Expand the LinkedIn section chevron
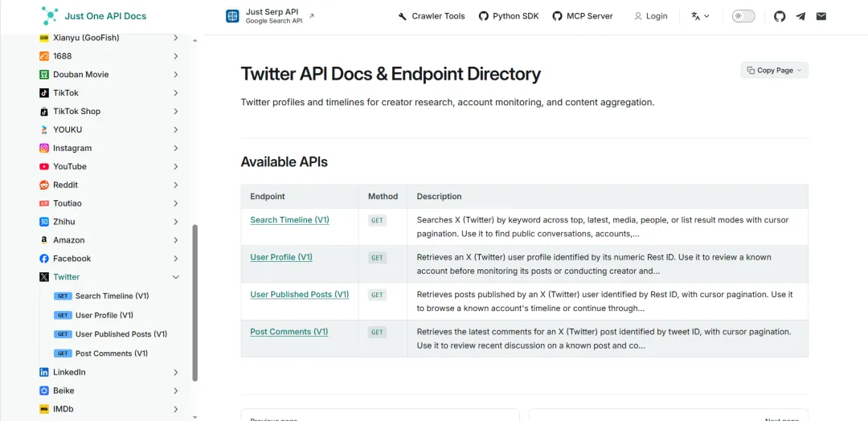This screenshot has width=868, height=421. tap(175, 372)
